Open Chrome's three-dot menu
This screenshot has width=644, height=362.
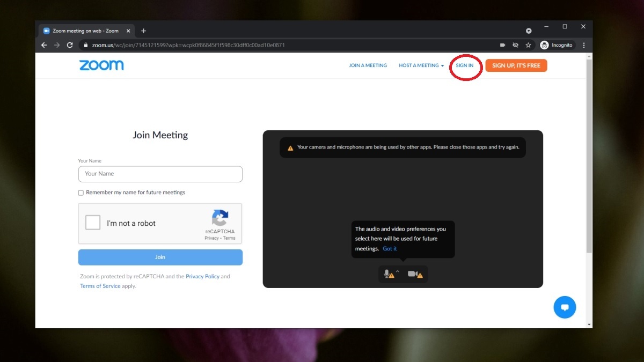584,45
